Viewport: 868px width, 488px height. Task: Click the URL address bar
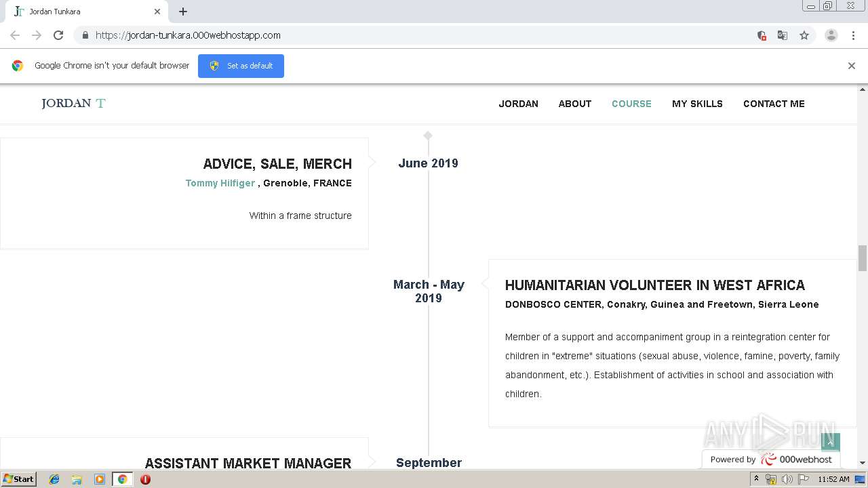click(420, 35)
